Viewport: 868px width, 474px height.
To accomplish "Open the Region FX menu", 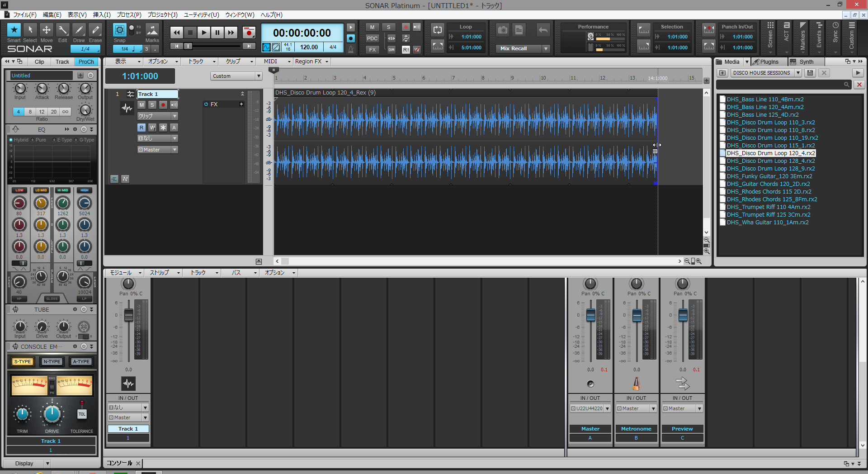I will coord(311,62).
